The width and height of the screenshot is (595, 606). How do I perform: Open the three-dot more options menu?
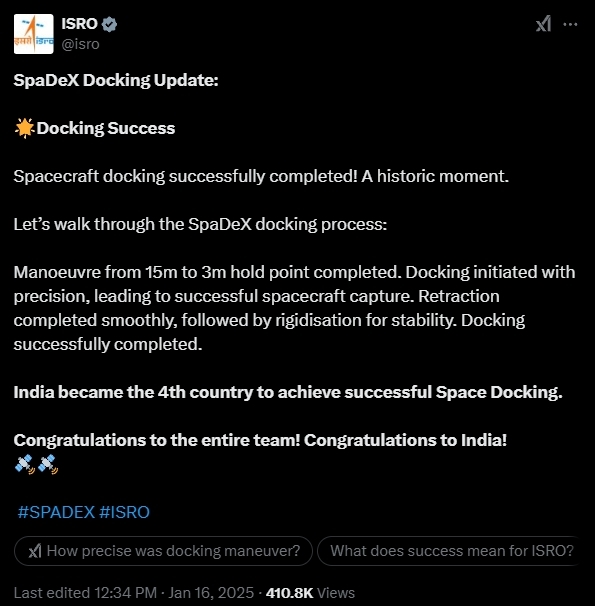[570, 24]
